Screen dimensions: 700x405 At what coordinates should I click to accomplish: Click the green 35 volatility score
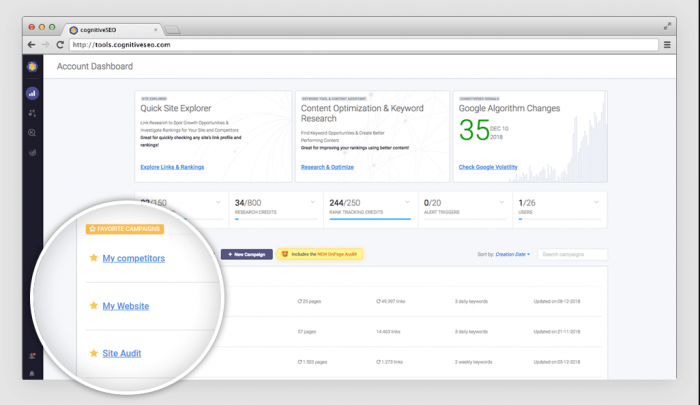tap(474, 130)
